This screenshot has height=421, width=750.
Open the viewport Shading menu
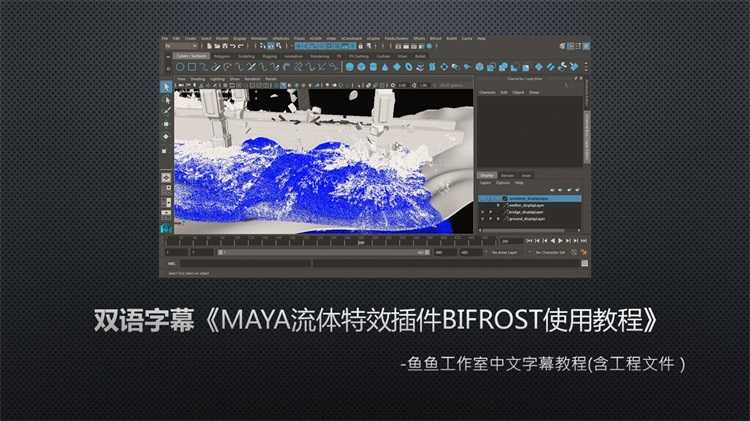pos(198,79)
